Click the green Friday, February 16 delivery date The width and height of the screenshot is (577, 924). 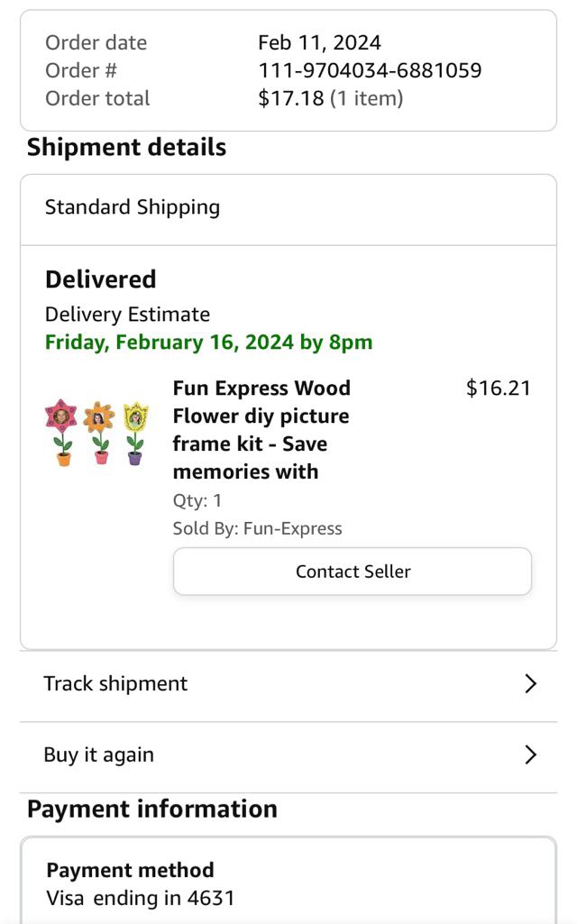[208, 343]
